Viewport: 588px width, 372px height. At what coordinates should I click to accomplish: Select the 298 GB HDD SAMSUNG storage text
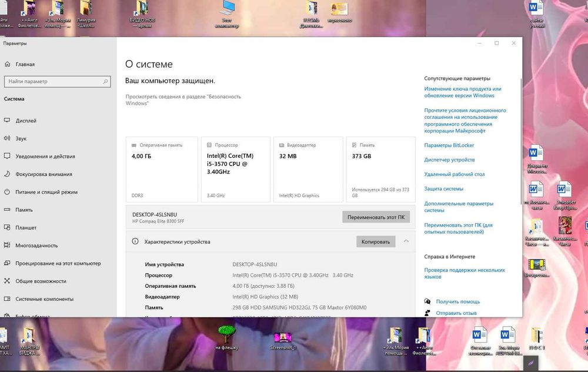(299, 307)
